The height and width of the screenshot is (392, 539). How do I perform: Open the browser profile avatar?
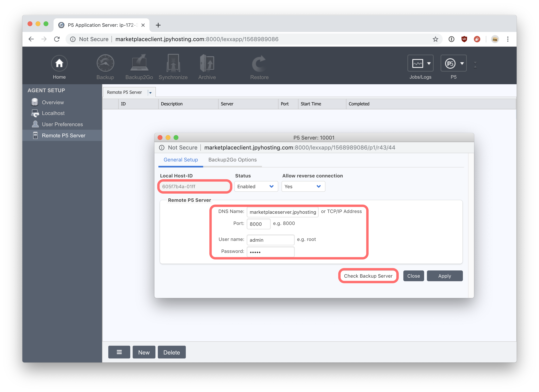[x=495, y=39]
